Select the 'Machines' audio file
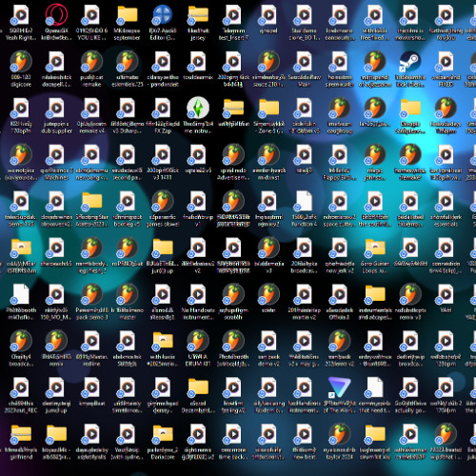476x476 pixels. 56,154
